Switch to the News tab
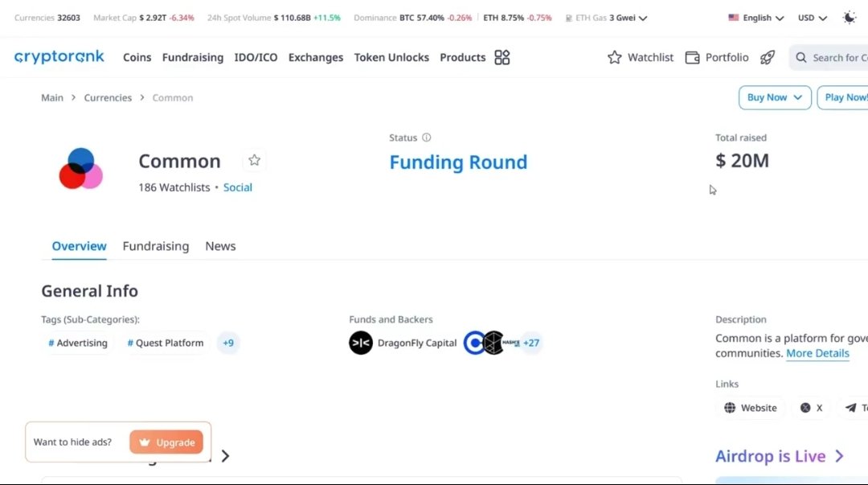The width and height of the screenshot is (868, 485). pyautogui.click(x=220, y=246)
